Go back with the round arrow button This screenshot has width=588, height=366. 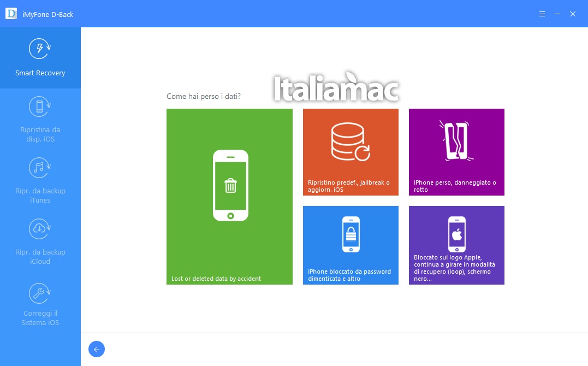click(x=97, y=349)
